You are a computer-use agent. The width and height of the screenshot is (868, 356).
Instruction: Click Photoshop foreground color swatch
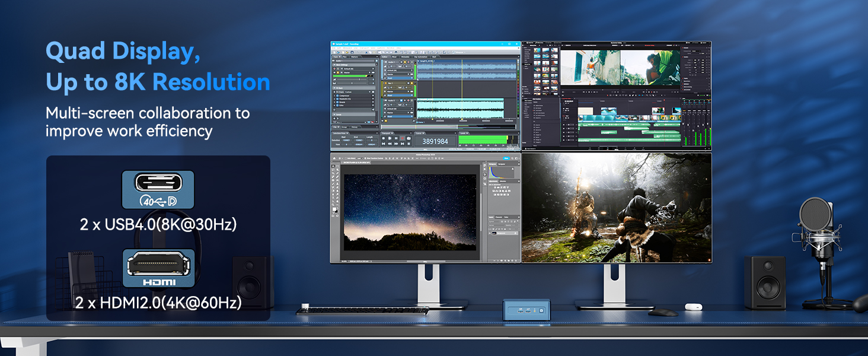click(335, 209)
